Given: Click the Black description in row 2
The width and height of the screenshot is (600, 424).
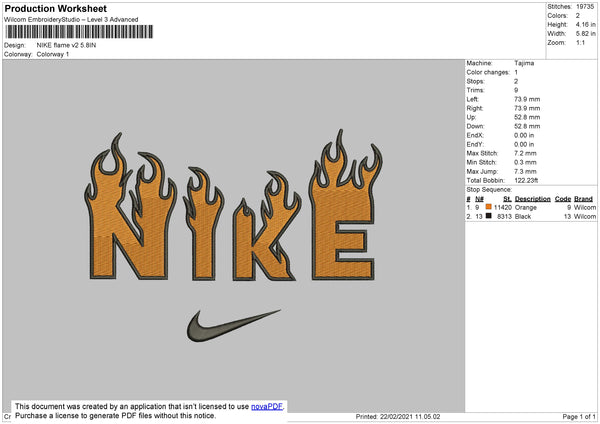Looking at the screenshot, I should click(x=523, y=217).
